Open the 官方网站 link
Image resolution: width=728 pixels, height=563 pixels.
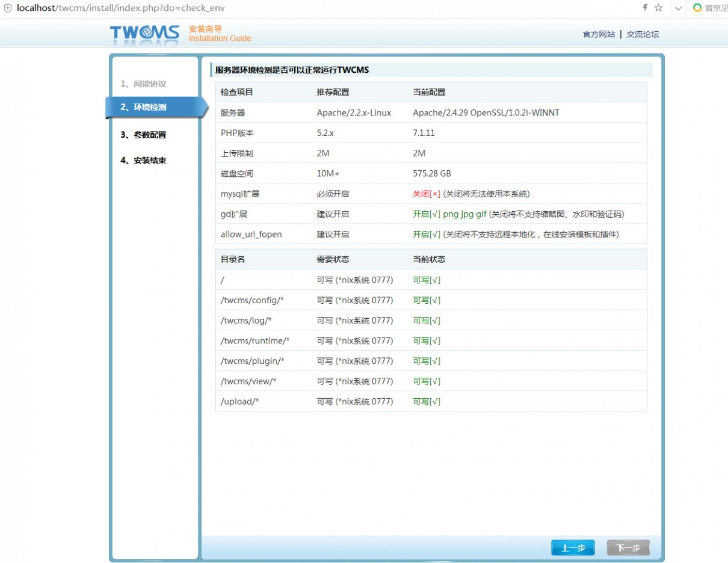pos(599,34)
